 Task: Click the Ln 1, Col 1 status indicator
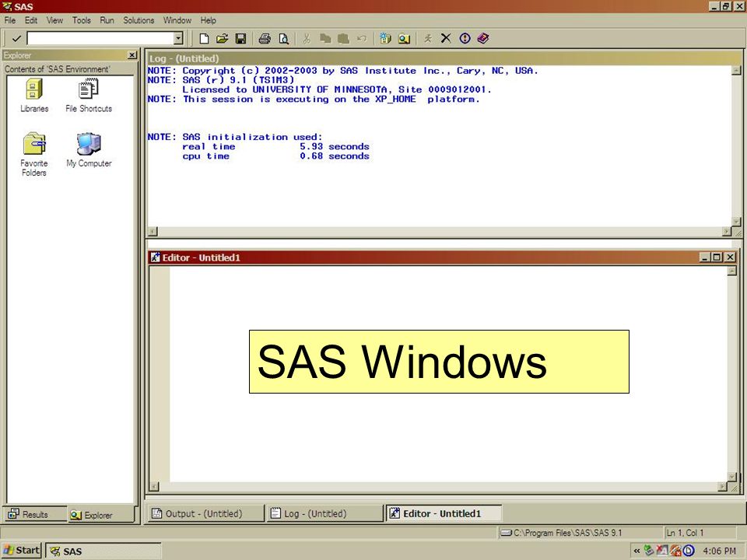pos(700,533)
